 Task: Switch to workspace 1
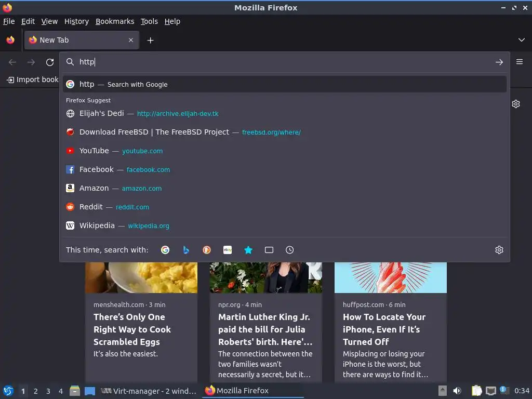pyautogui.click(x=23, y=391)
